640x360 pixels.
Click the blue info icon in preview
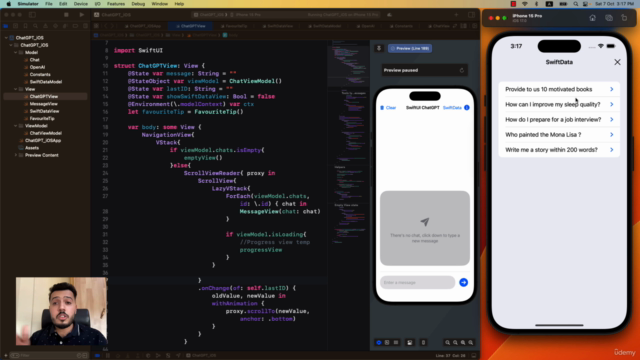[467, 108]
